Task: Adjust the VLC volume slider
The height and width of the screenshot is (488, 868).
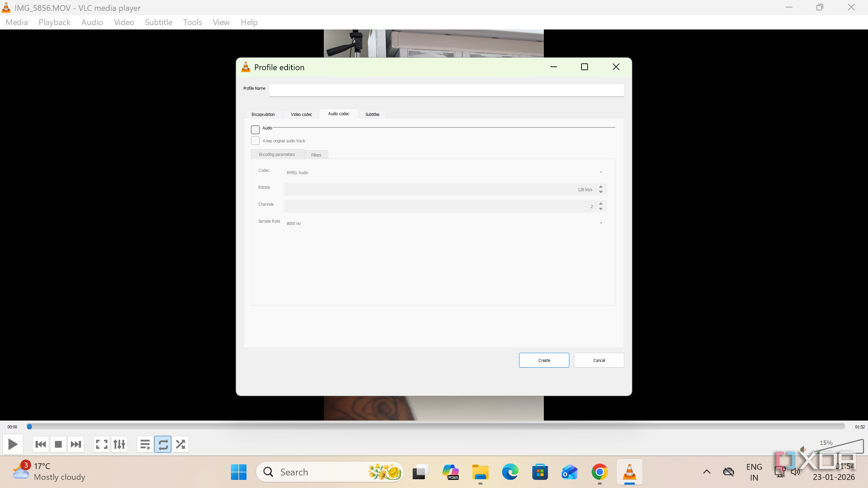Action: pyautogui.click(x=839, y=446)
